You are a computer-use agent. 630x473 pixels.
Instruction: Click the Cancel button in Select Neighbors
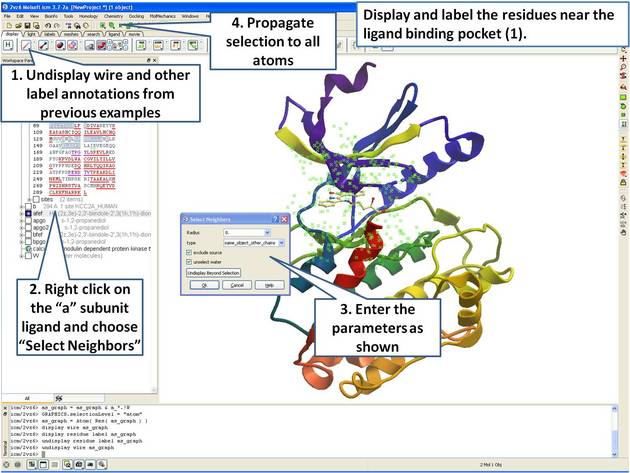pos(236,285)
